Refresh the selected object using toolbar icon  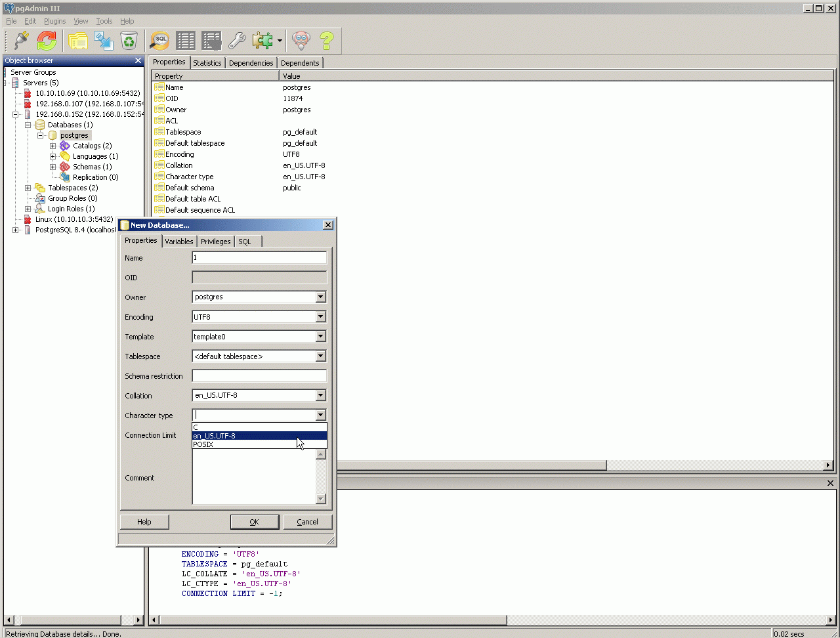tap(47, 41)
